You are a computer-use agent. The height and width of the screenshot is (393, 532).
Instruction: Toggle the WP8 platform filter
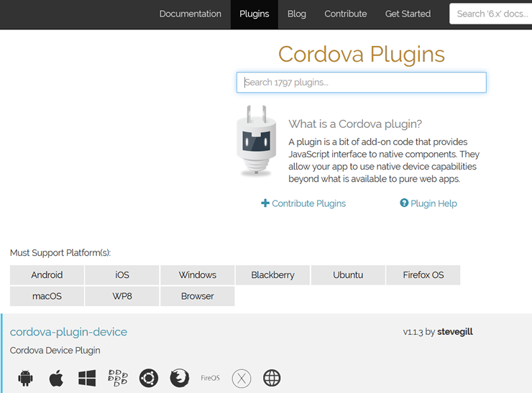tap(122, 296)
